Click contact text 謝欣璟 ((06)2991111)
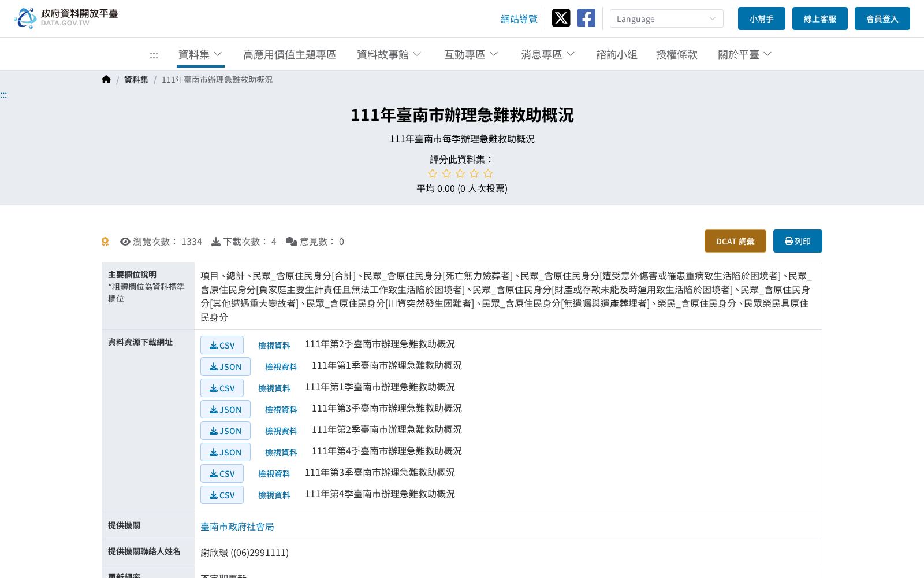924x578 pixels. [245, 553]
